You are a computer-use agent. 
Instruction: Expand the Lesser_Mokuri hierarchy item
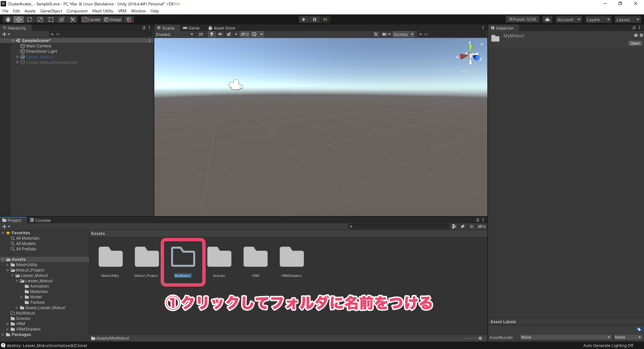click(17, 57)
